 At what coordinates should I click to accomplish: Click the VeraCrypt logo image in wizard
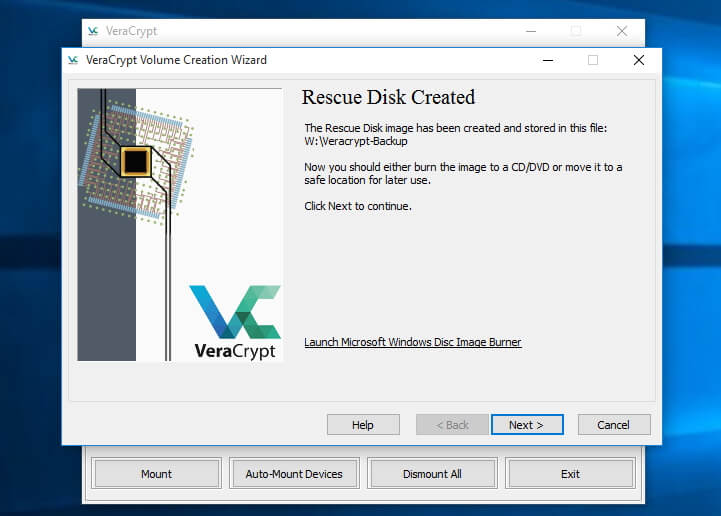pos(235,322)
